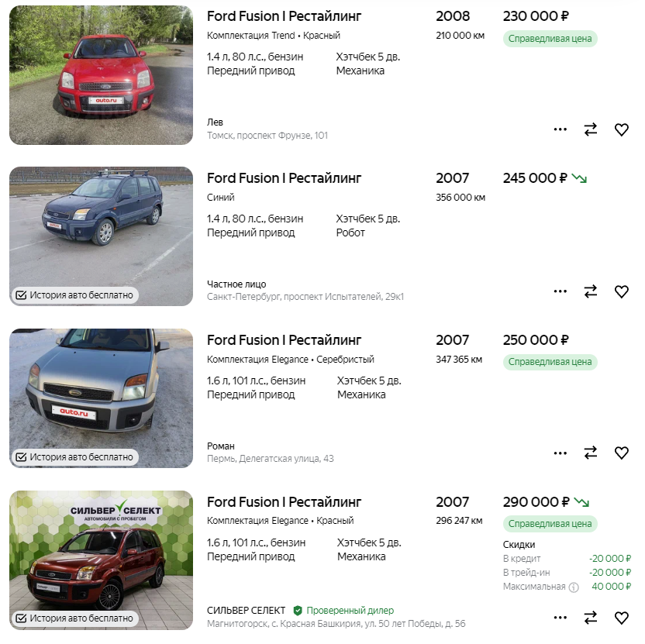Open the red 2008 Fusion photo

click(x=101, y=75)
